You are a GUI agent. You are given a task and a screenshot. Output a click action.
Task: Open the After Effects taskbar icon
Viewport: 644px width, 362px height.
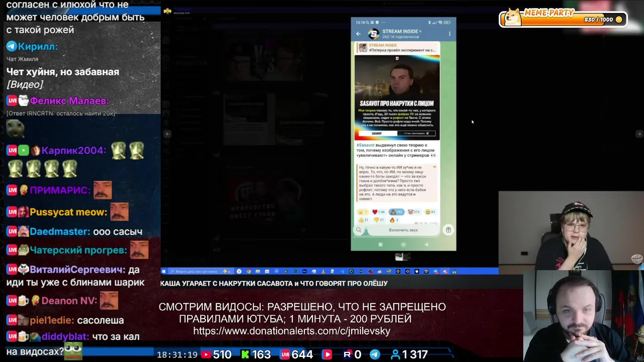(305, 271)
